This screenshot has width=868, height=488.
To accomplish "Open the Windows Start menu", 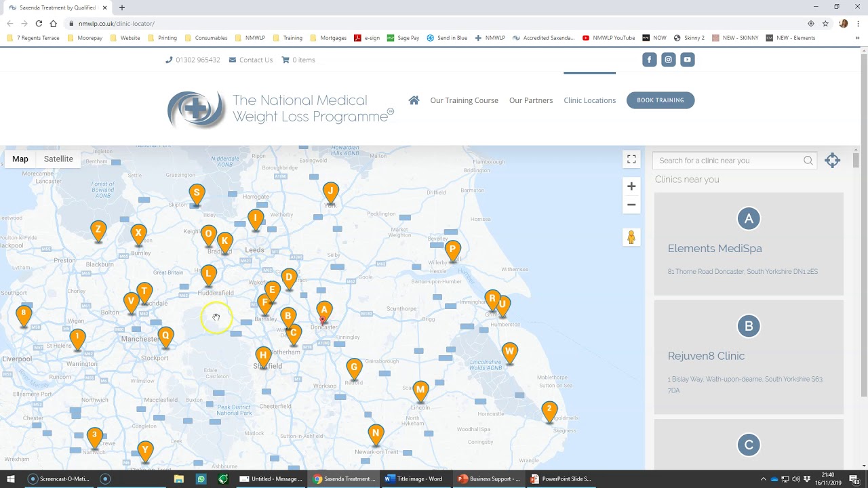I will 11,479.
